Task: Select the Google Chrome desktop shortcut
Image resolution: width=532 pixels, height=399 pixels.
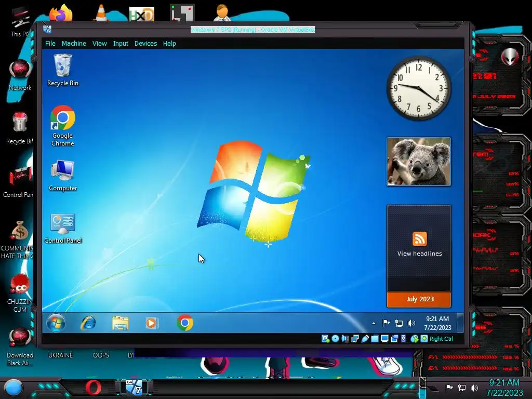Action: 62,126
